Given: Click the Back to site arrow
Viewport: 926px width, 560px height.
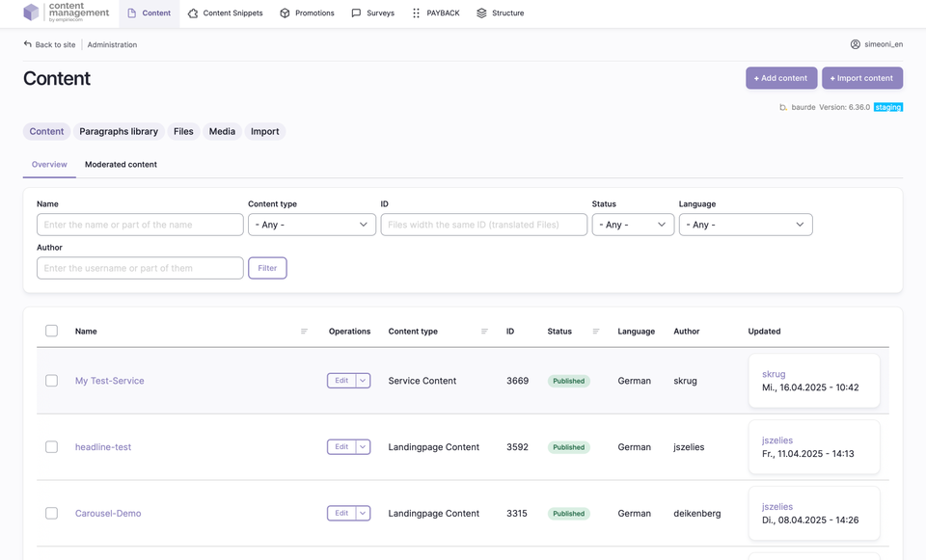Looking at the screenshot, I should point(28,44).
